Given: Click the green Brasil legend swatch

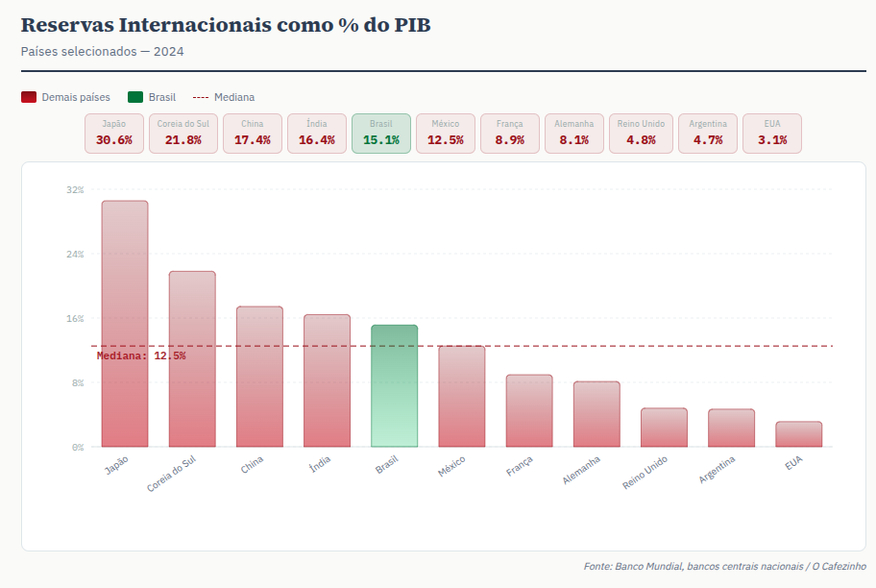Looking at the screenshot, I should pos(135,97).
